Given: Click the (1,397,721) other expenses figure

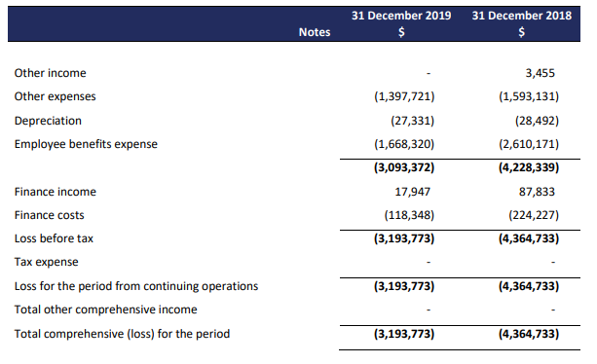Looking at the screenshot, I should [x=404, y=96].
